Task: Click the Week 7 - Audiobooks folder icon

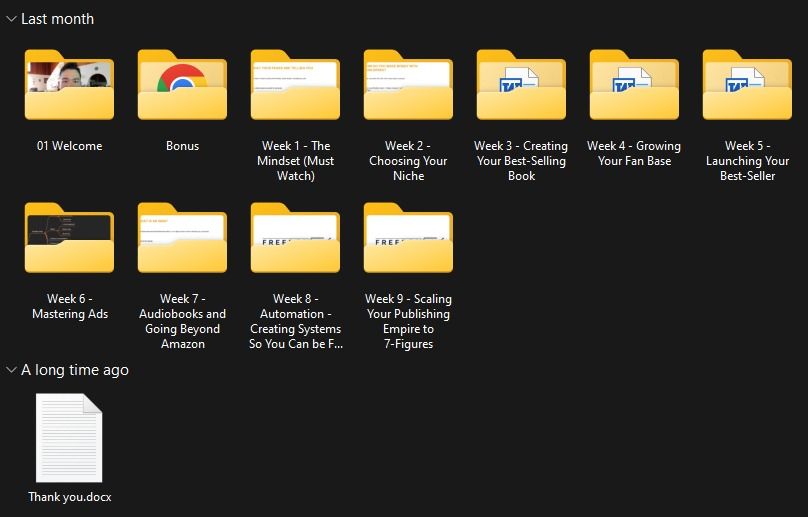Action: point(182,239)
